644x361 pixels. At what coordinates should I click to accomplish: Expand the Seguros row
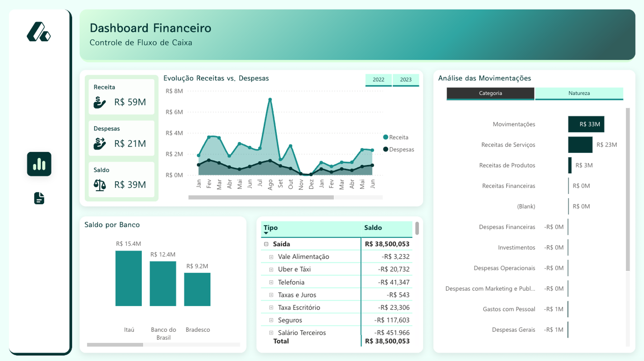tap(271, 320)
